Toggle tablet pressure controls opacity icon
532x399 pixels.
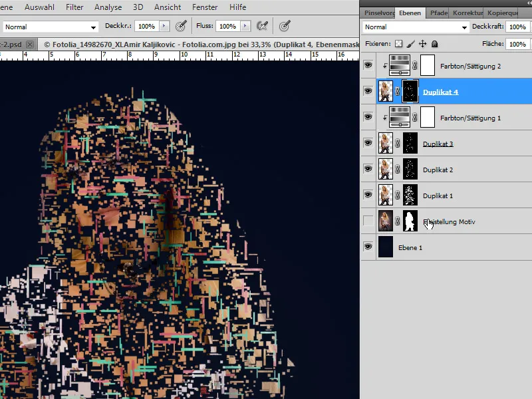point(180,25)
